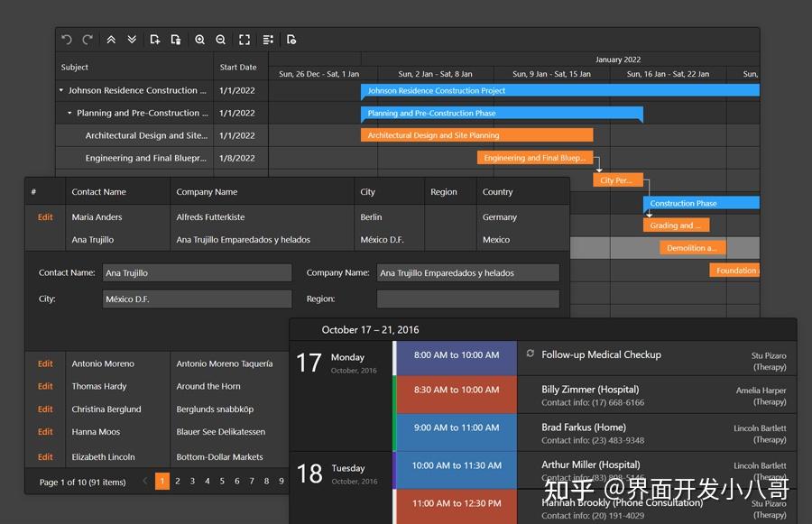Click the blue Johnson Residence Construction Project bar
812x524 pixels.
tap(560, 90)
